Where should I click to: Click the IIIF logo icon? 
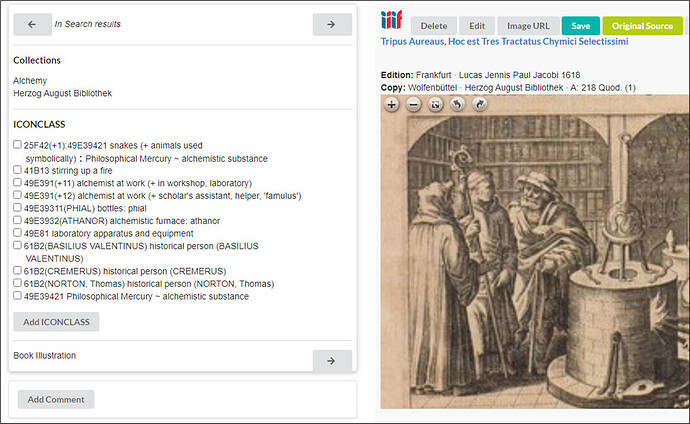click(392, 20)
